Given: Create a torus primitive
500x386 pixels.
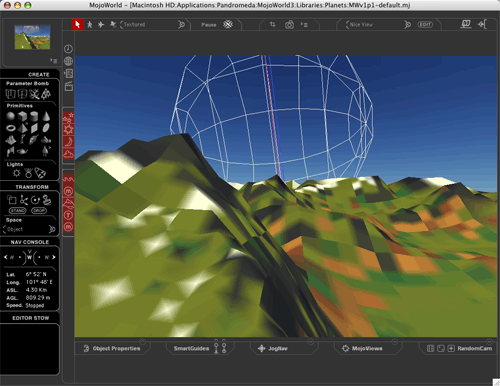Looking at the screenshot, I should coord(11,128).
